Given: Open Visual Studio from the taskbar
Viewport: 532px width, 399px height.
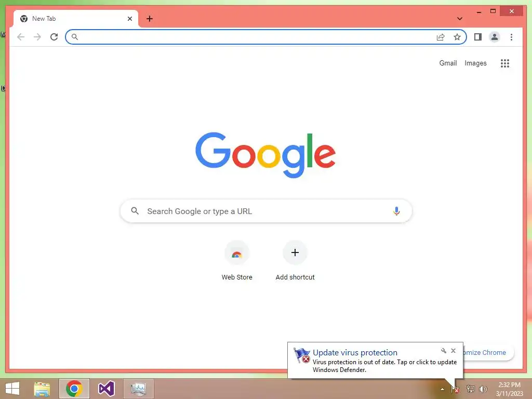Looking at the screenshot, I should click(106, 389).
